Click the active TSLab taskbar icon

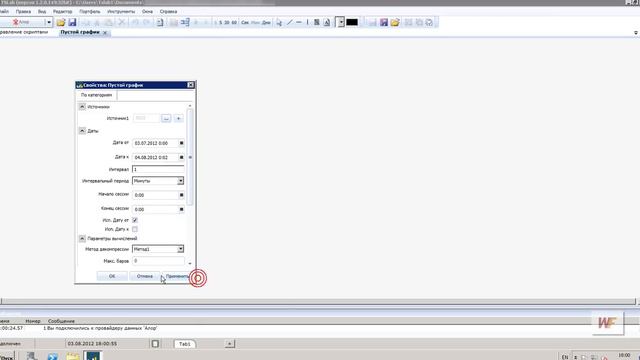pyautogui.click(x=92, y=356)
